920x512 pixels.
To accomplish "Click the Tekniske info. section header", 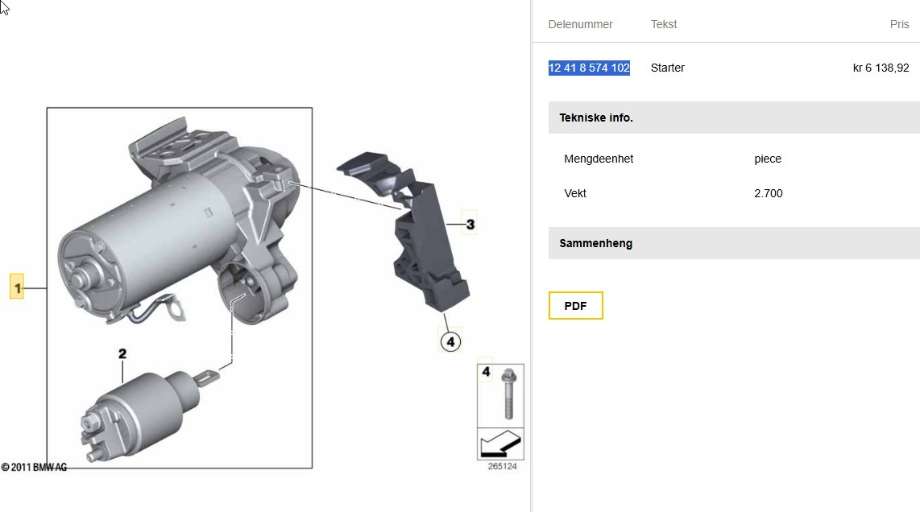I will coord(734,117).
